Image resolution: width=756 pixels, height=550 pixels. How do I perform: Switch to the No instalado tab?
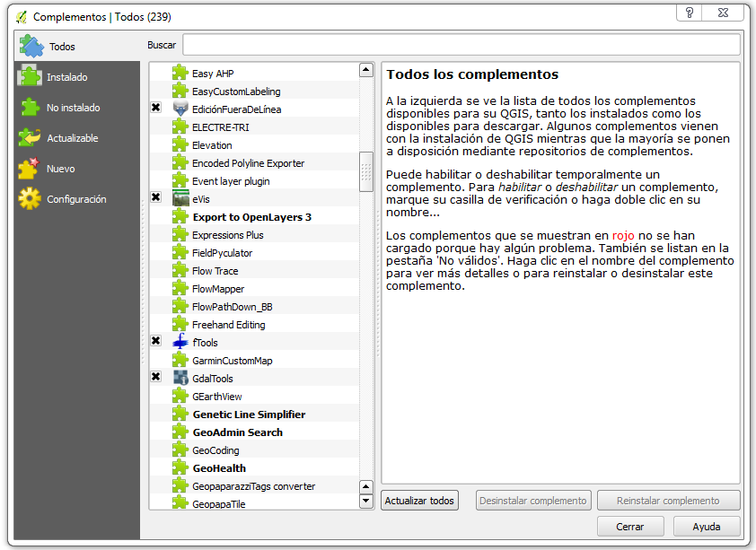(x=77, y=108)
